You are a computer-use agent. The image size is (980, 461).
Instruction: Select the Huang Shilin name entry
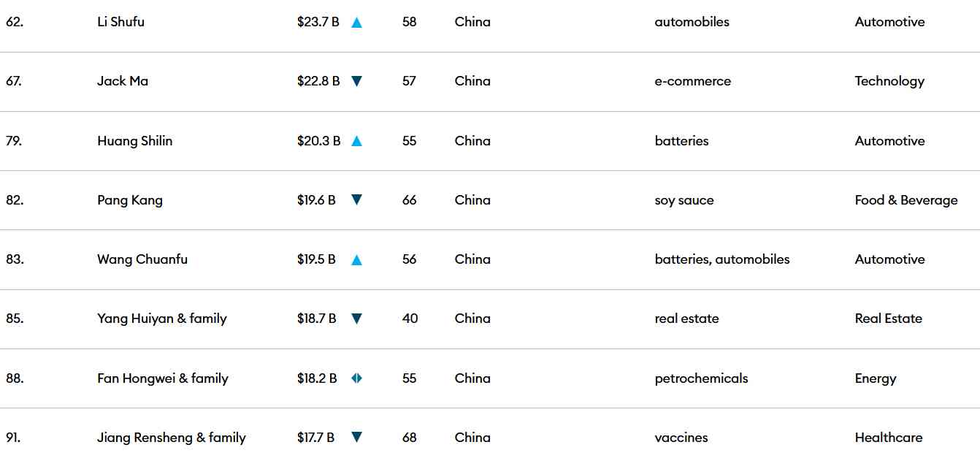coord(135,141)
